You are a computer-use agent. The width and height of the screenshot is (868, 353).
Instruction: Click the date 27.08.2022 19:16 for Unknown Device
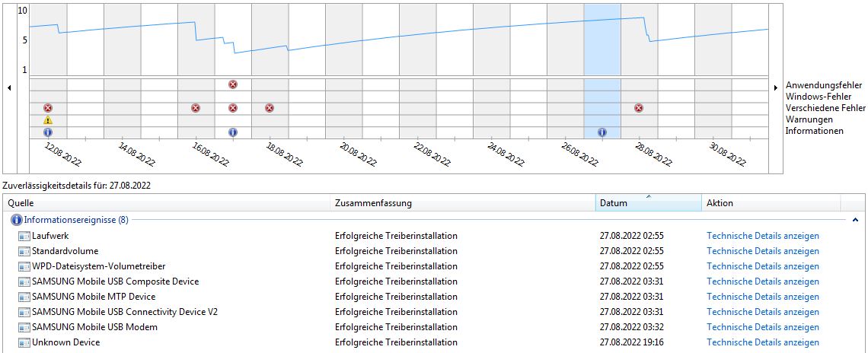tap(632, 342)
